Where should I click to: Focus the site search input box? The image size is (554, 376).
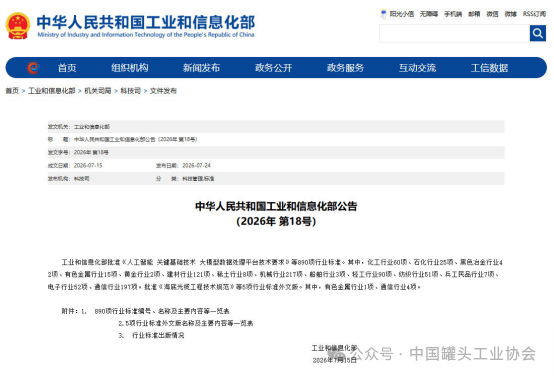(454, 34)
